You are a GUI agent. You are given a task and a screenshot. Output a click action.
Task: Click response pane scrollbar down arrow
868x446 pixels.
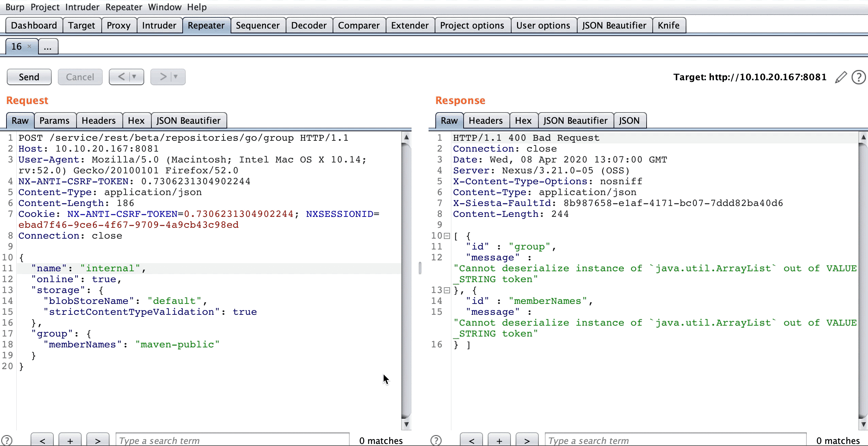[863, 424]
